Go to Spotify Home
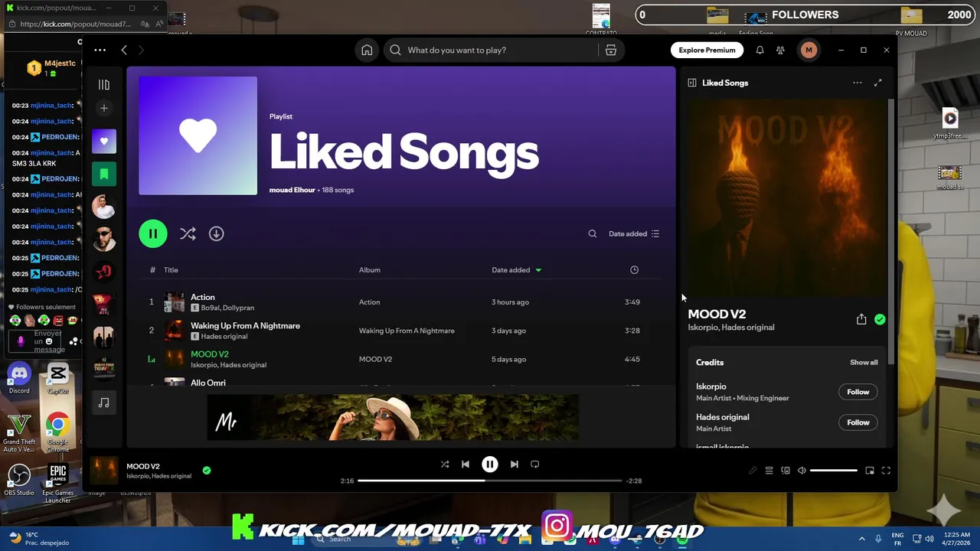The width and height of the screenshot is (980, 551). [x=367, y=50]
